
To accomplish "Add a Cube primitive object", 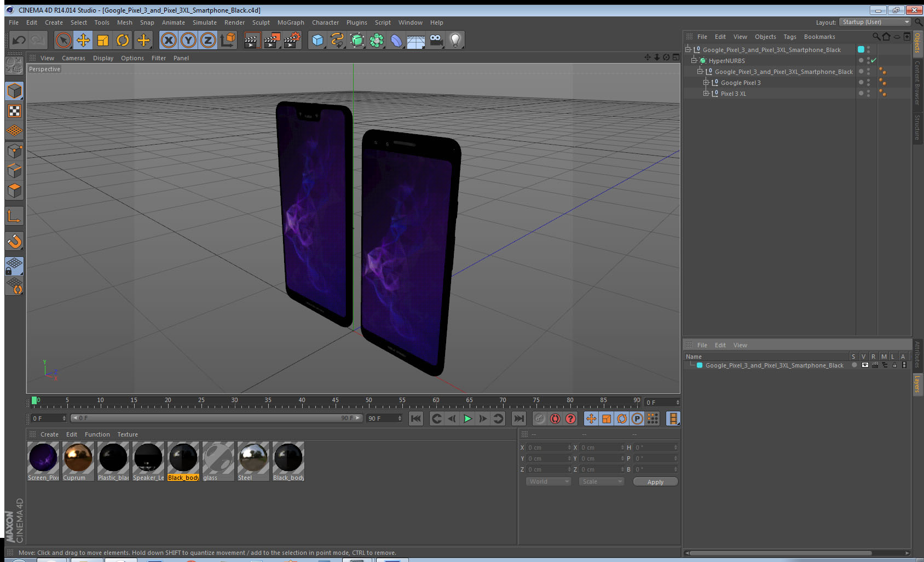I will pyautogui.click(x=317, y=40).
